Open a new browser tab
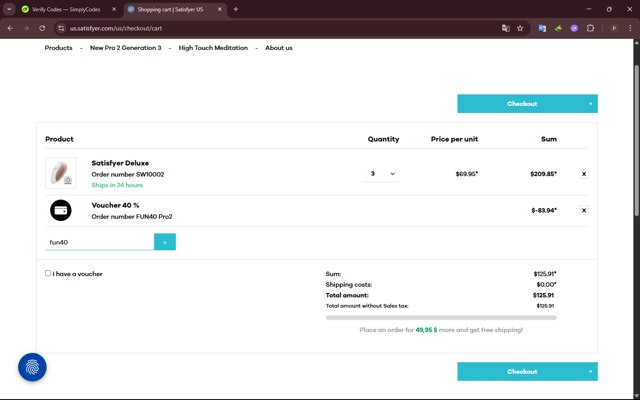The height and width of the screenshot is (400, 640). click(x=236, y=9)
